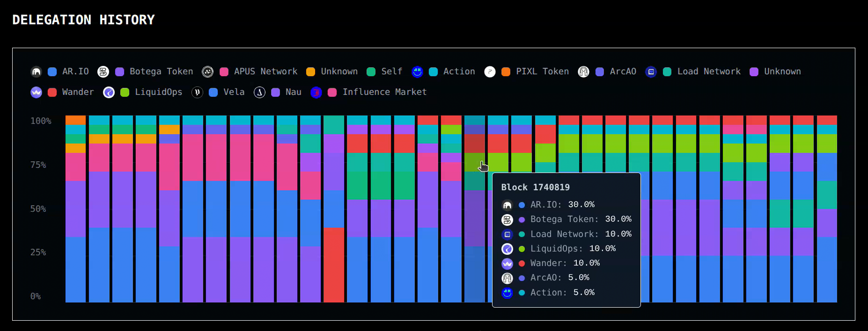Click the orange swatch beside first Unknown

point(310,72)
